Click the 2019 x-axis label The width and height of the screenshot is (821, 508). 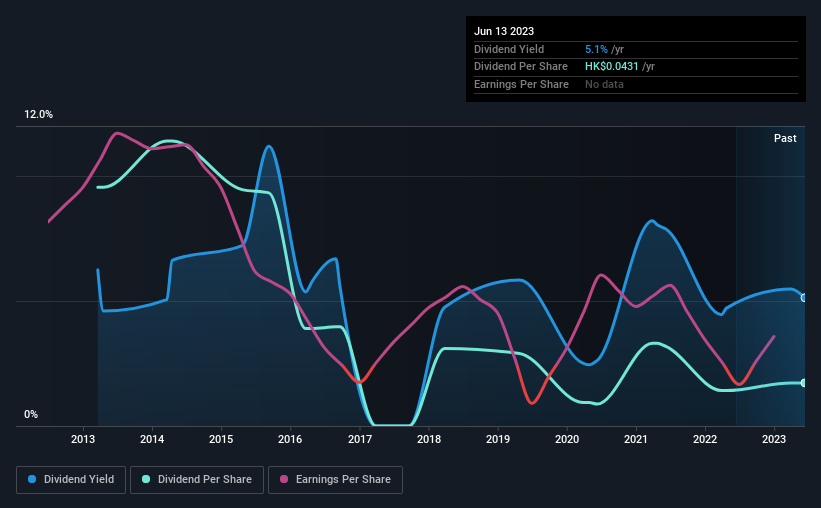tap(498, 439)
